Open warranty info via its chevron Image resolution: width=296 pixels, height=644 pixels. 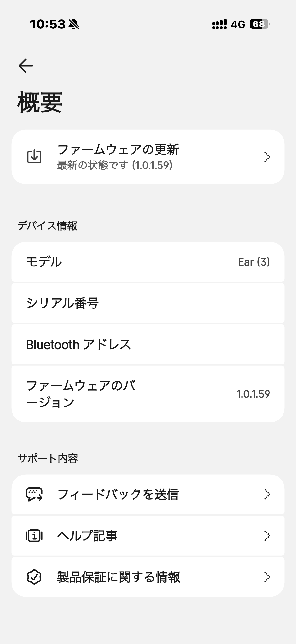(267, 577)
